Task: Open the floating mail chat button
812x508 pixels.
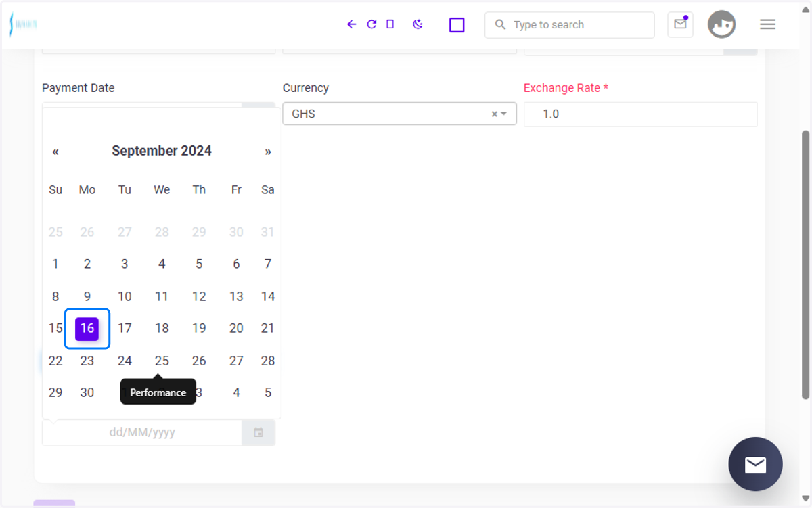Action: tap(755, 464)
